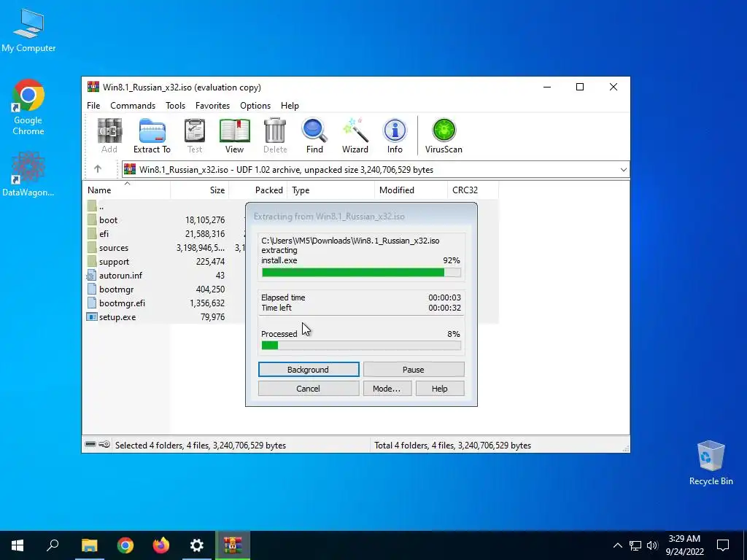
Task: Open the taskbar search
Action: pos(53,545)
